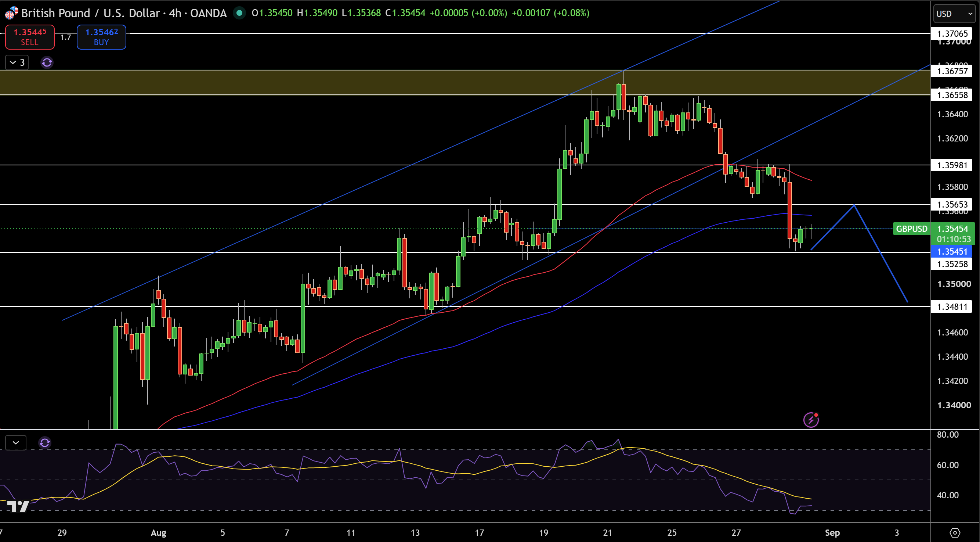Select the 1.36558 price level label
980x542 pixels.
pyautogui.click(x=951, y=95)
